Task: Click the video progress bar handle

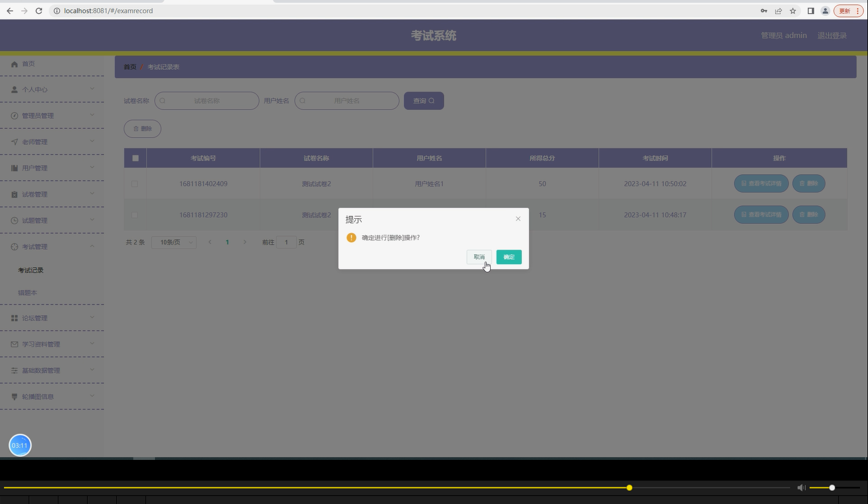Action: (629, 488)
